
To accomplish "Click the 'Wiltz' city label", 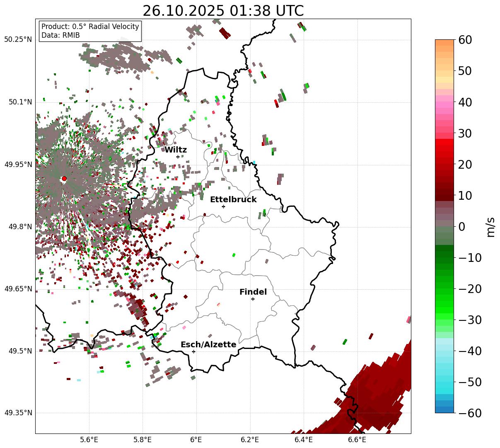I will click(176, 150).
